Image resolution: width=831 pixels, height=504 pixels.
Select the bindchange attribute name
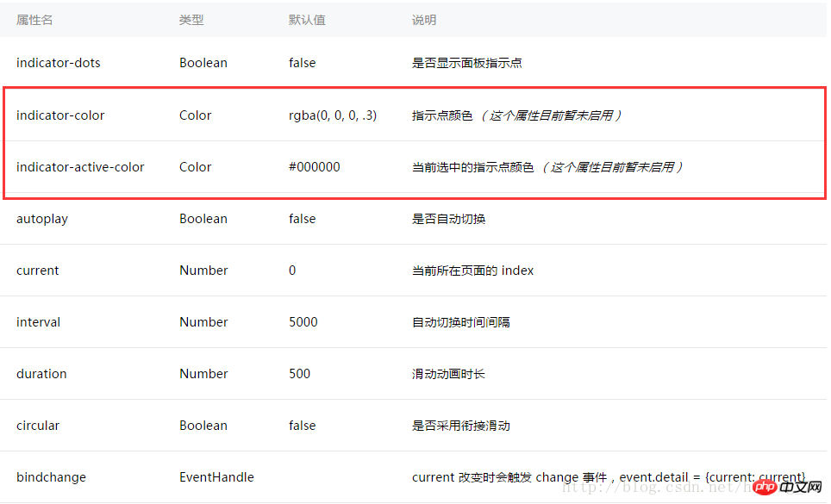click(x=51, y=477)
